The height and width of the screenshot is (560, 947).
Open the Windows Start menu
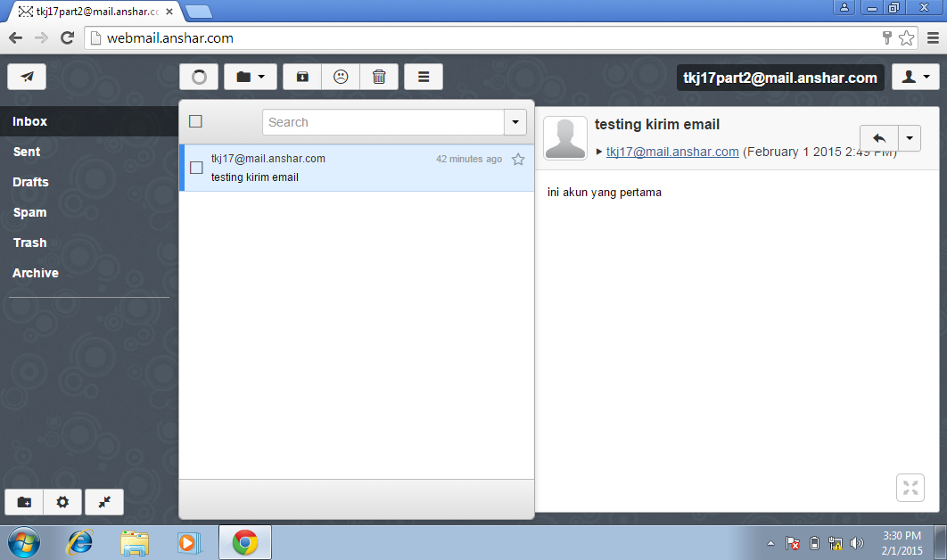[24, 542]
